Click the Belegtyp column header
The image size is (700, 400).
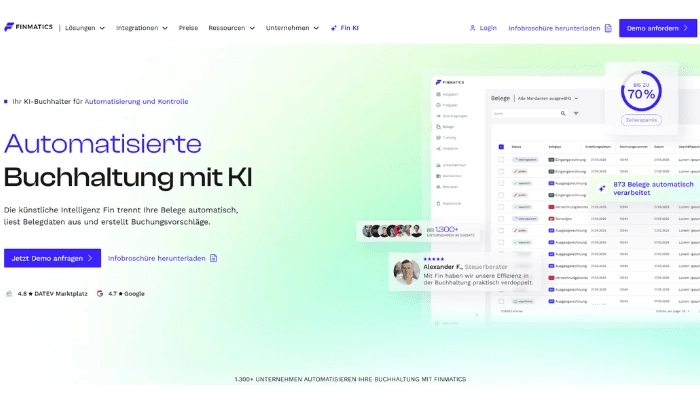tap(555, 147)
